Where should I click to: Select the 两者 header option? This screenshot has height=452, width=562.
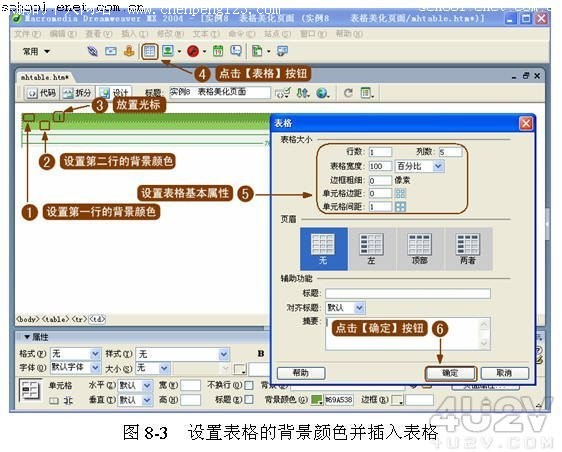point(468,249)
